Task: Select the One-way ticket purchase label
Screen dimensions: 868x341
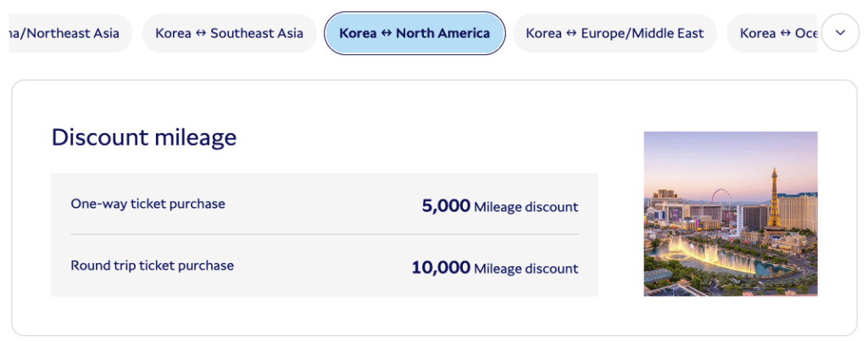Action: coord(148,204)
